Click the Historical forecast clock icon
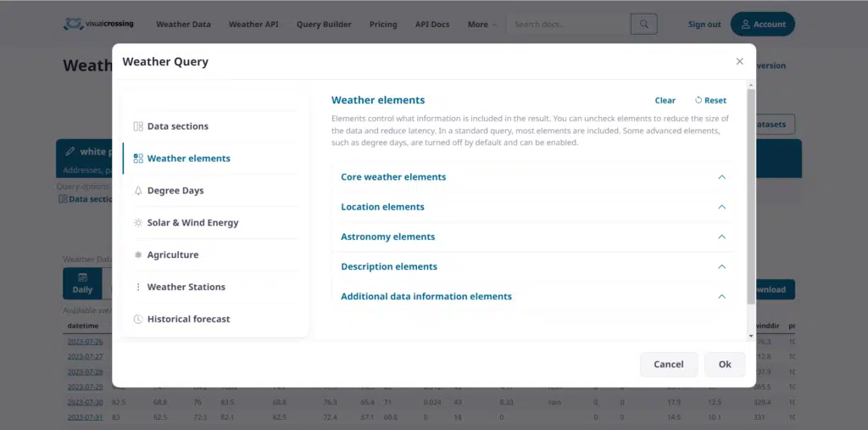This screenshot has height=430, width=868. click(x=138, y=320)
